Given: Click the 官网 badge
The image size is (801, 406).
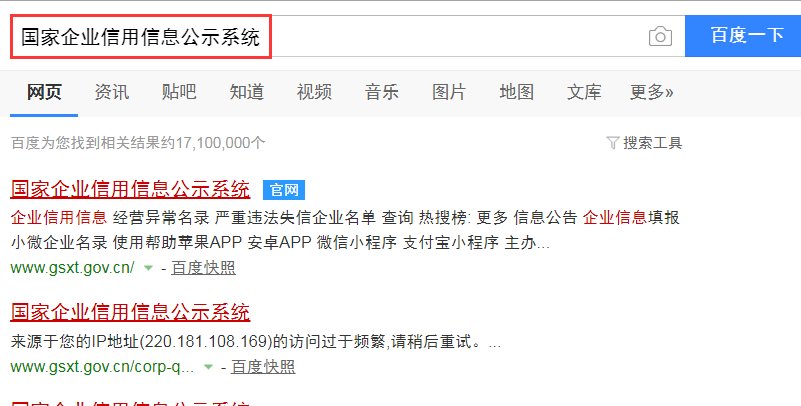Looking at the screenshot, I should (284, 190).
